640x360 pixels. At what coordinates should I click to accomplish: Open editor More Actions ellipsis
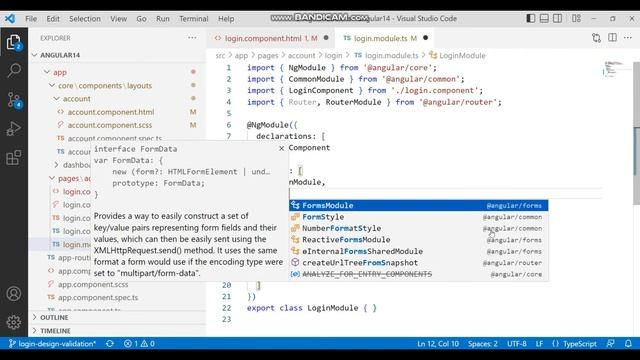(x=628, y=38)
